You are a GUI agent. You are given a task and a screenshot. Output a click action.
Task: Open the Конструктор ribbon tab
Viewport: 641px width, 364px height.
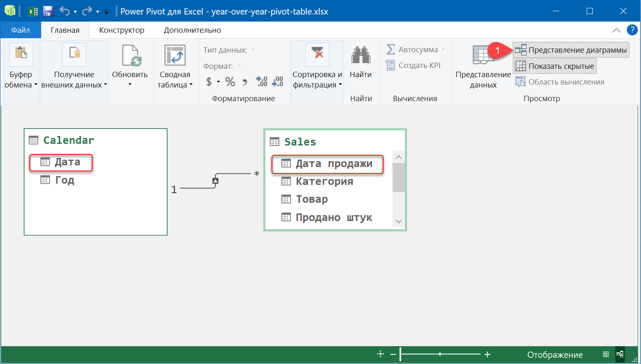[122, 30]
